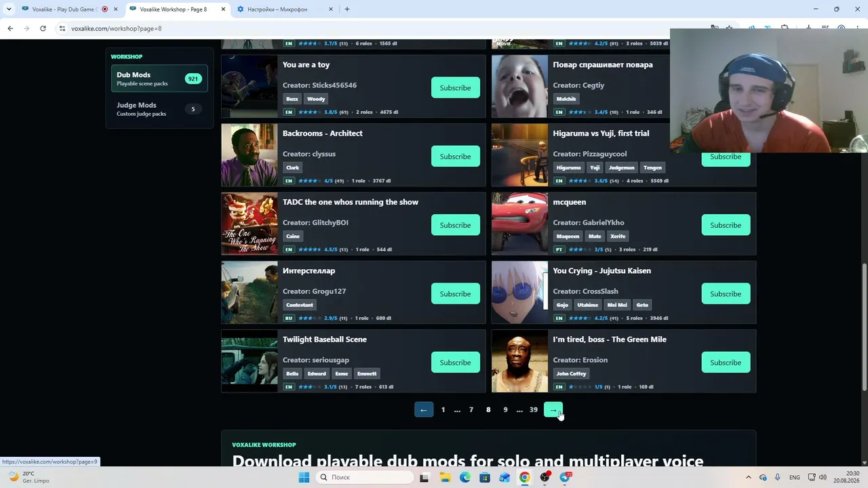Jump to page 39
The height and width of the screenshot is (488, 868).
[x=534, y=410]
